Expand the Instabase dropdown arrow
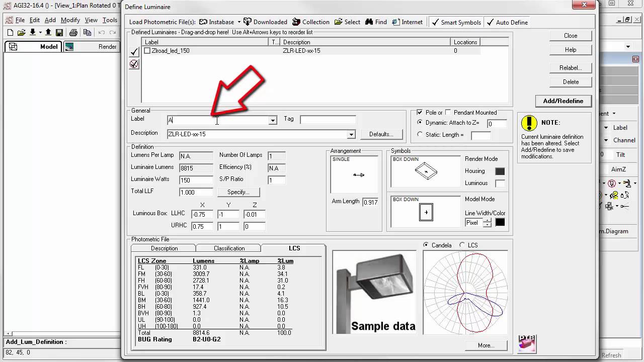The height and width of the screenshot is (362, 644). (x=239, y=22)
